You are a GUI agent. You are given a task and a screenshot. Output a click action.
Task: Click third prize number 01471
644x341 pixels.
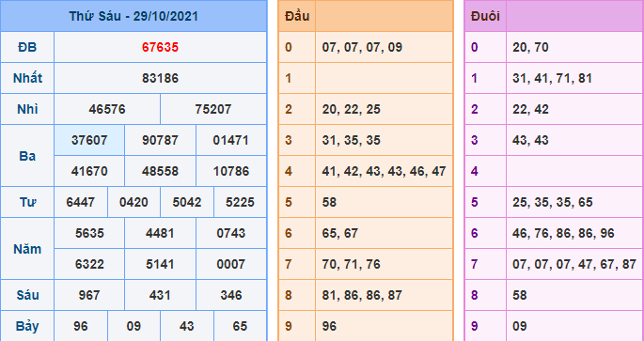pyautogui.click(x=231, y=140)
